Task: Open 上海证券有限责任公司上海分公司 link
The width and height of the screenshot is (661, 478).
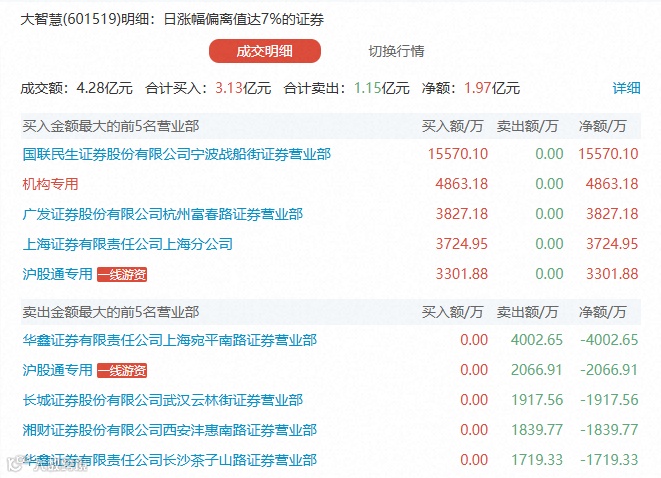Action: click(128, 244)
